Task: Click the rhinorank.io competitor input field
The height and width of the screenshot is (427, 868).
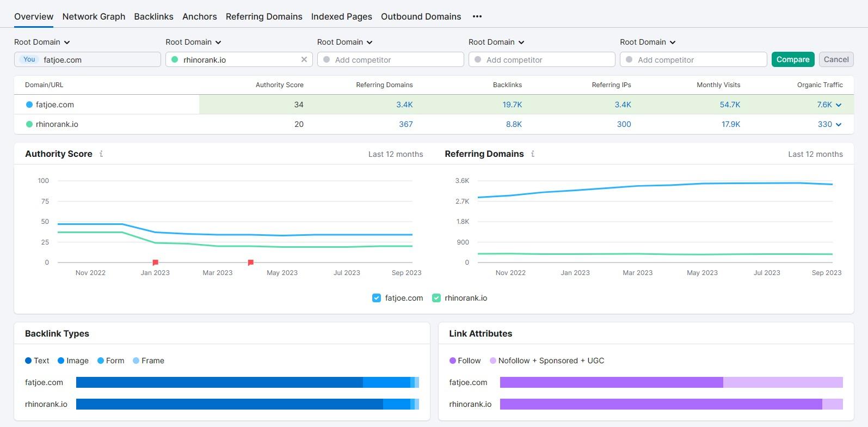Action: [x=239, y=59]
